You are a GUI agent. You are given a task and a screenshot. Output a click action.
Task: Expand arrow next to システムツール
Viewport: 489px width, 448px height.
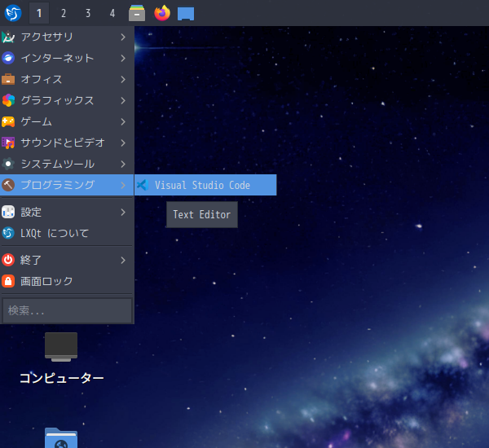(x=123, y=165)
